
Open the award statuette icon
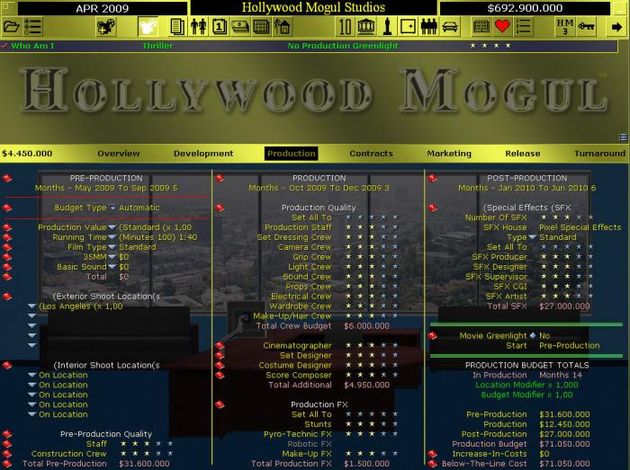tap(387, 27)
